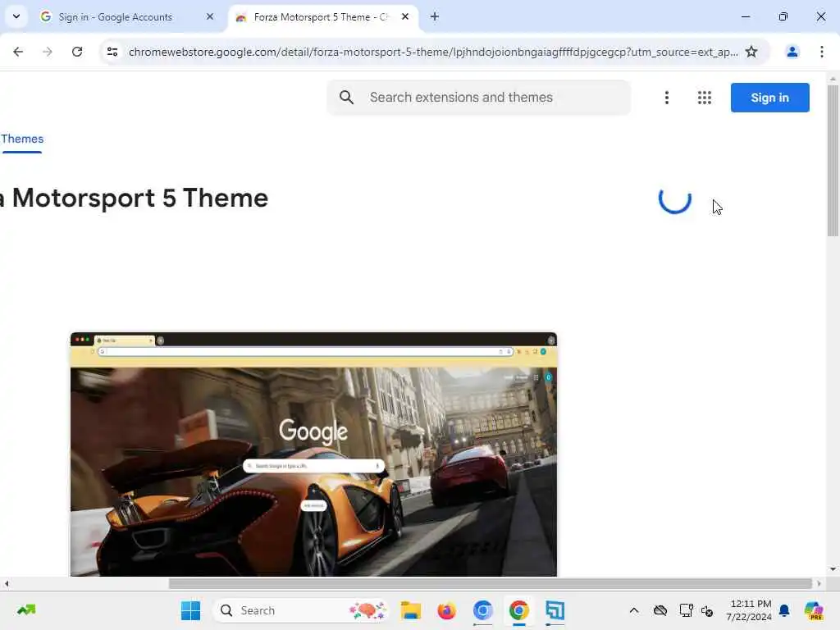
Task: Open the clock showing 12:11 PM
Action: pyautogui.click(x=749, y=610)
